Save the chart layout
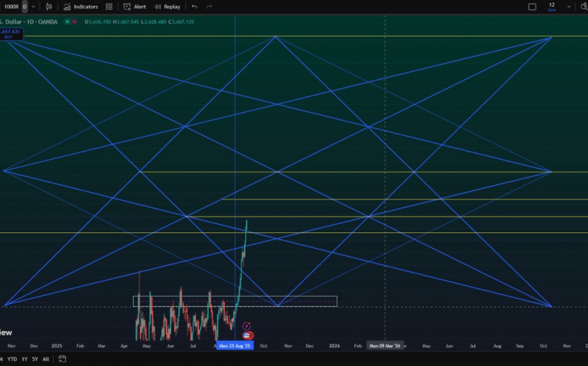The width and height of the screenshot is (588, 366). click(552, 7)
